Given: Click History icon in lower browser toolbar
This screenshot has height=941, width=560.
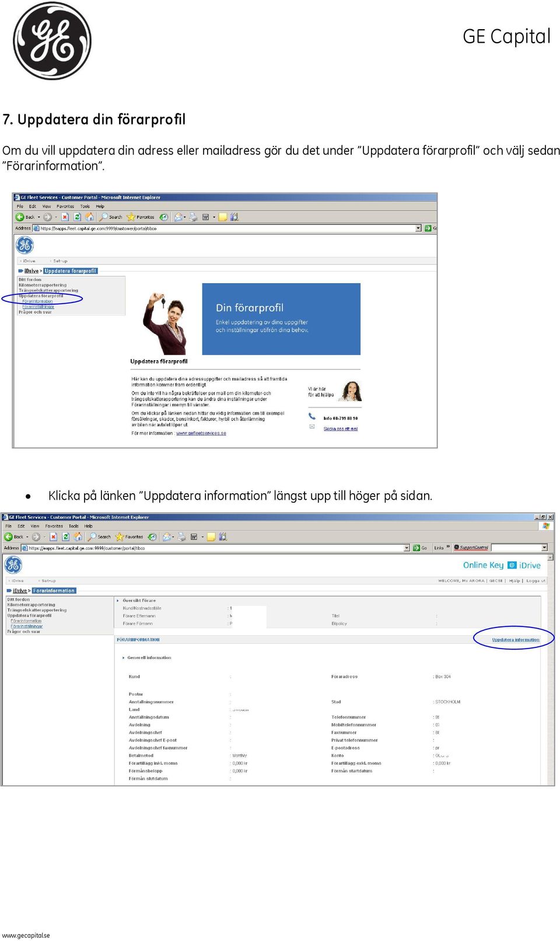Looking at the screenshot, I should [152, 537].
